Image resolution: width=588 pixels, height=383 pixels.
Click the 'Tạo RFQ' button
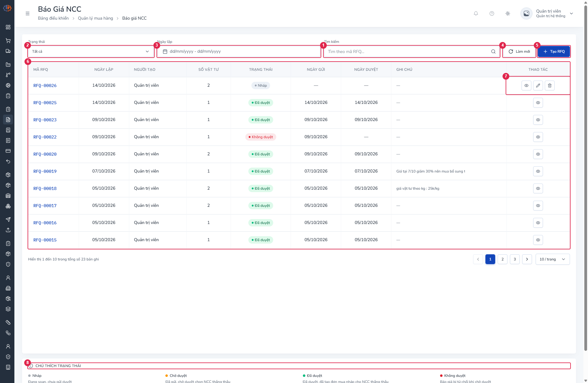[554, 51]
